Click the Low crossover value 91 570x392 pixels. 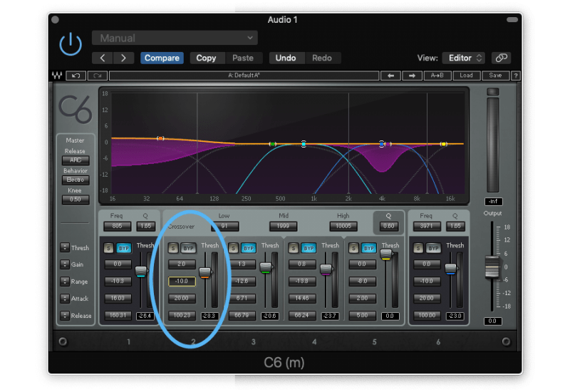pyautogui.click(x=224, y=226)
